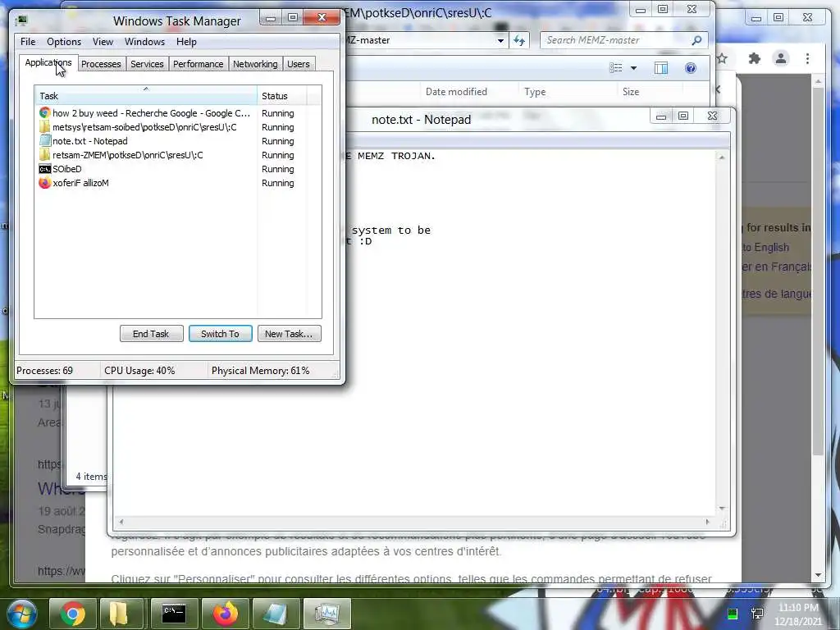Click the New Task... button
This screenshot has width=840, height=630.
[289, 334]
